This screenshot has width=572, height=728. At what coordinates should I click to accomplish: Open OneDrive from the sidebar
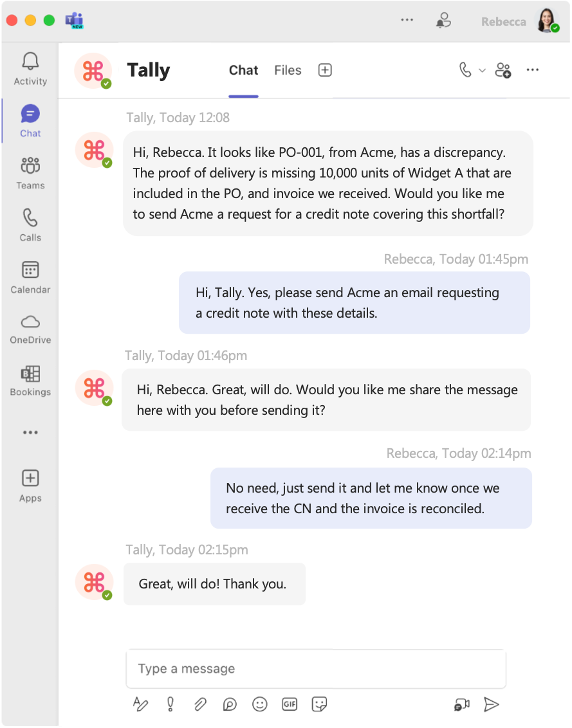tap(30, 328)
